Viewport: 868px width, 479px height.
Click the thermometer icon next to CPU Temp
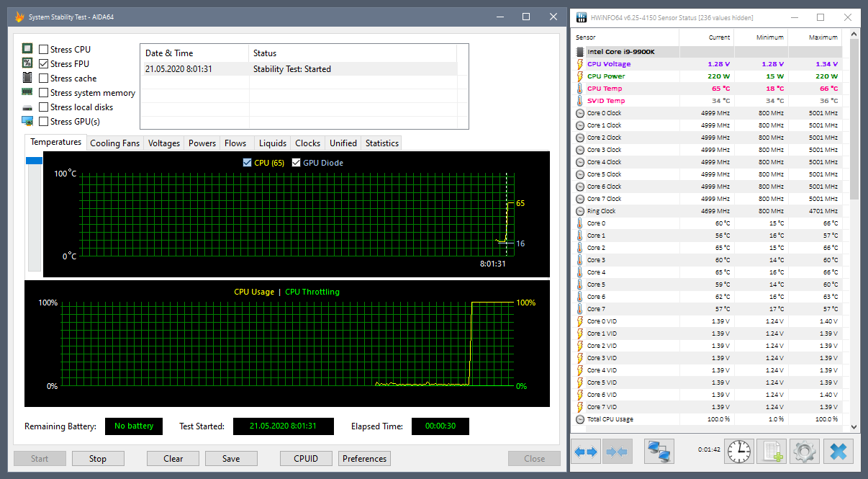point(580,89)
